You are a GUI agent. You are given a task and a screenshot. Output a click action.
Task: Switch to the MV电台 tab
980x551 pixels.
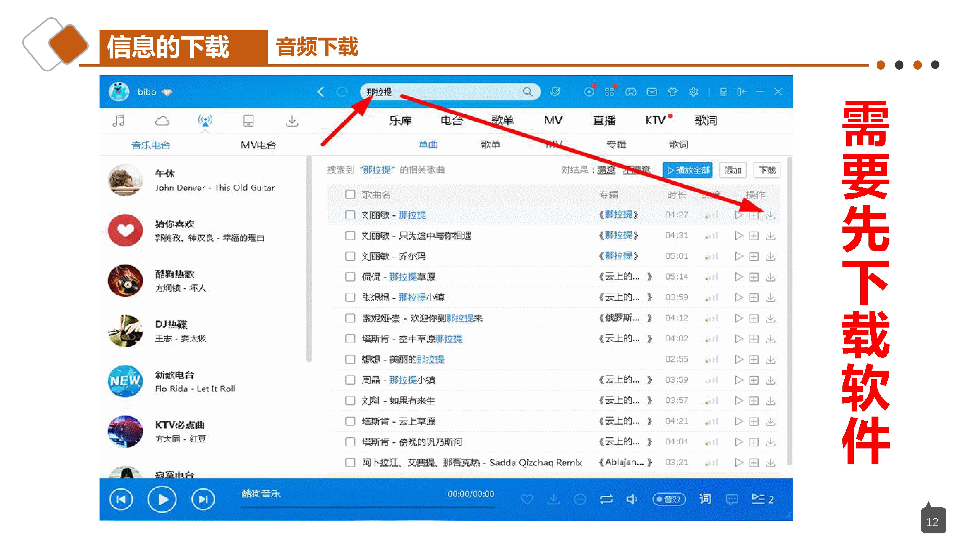(x=259, y=145)
